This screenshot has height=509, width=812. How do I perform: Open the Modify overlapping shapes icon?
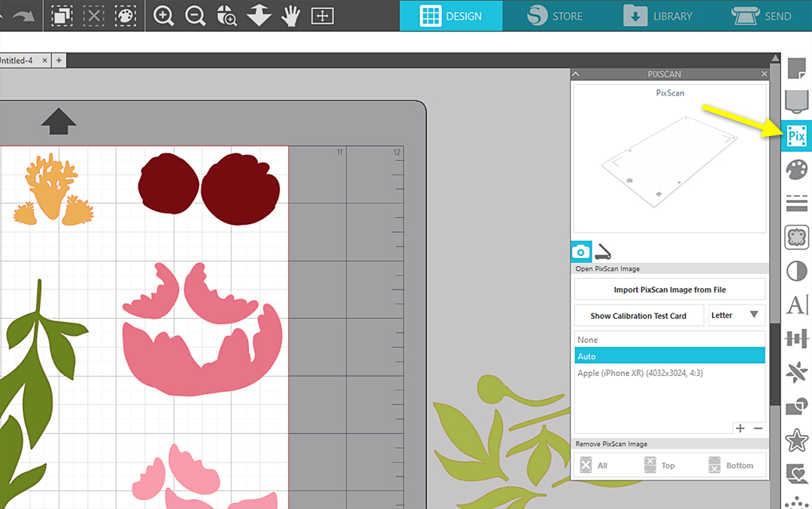[x=796, y=407]
